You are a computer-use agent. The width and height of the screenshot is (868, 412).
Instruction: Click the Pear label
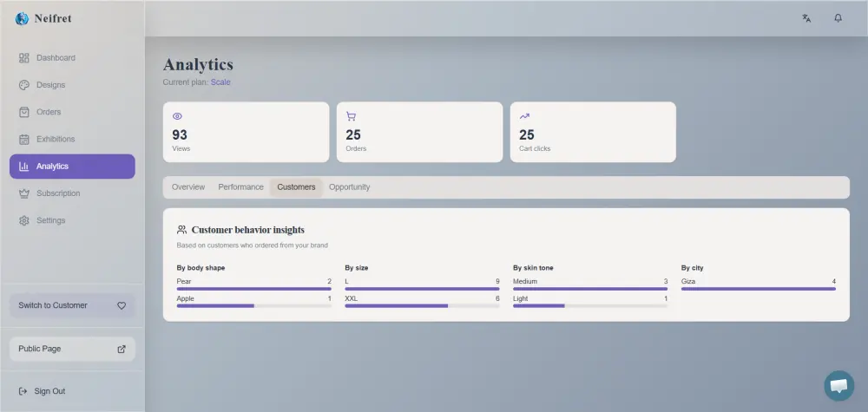coord(184,282)
